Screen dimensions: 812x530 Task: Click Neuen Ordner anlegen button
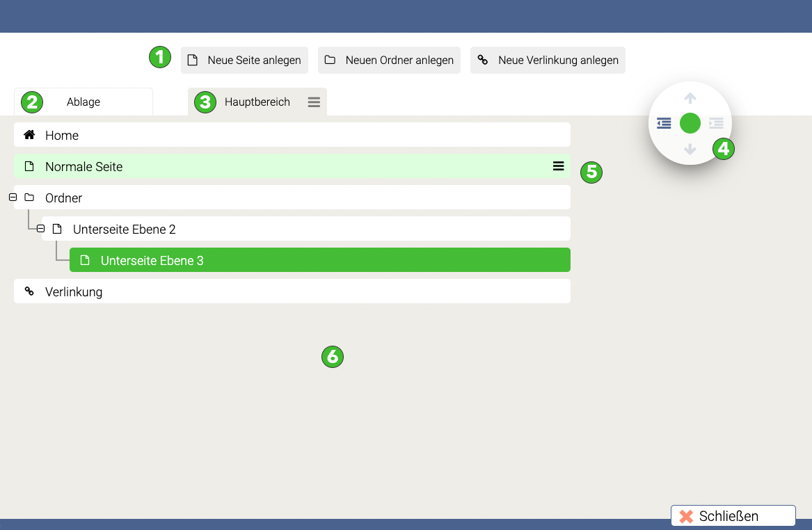389,61
